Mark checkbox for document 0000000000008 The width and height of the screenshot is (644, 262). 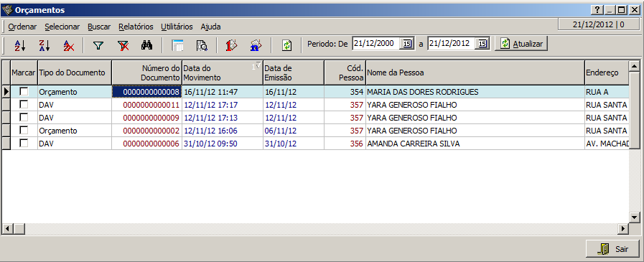(24, 92)
